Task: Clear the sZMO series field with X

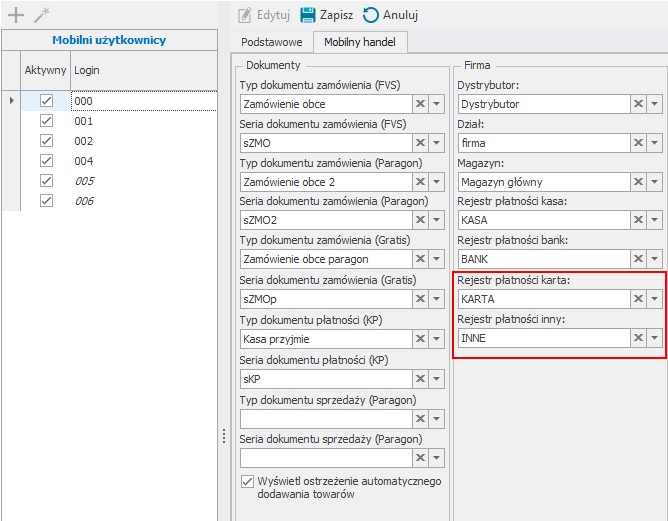Action: point(420,143)
